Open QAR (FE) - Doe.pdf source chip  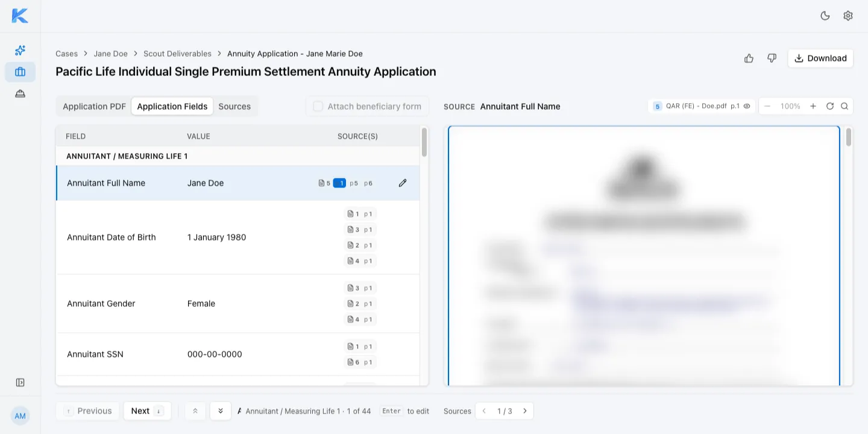[702, 106]
